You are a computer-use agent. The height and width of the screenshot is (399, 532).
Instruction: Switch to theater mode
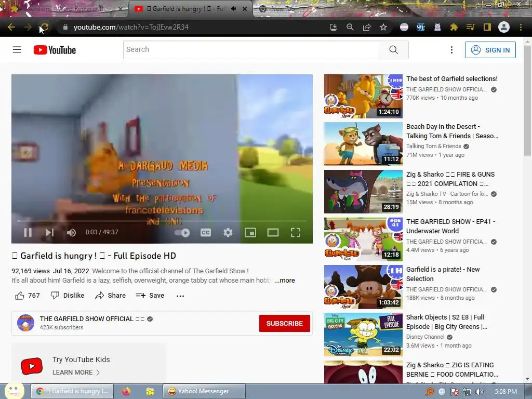(273, 232)
